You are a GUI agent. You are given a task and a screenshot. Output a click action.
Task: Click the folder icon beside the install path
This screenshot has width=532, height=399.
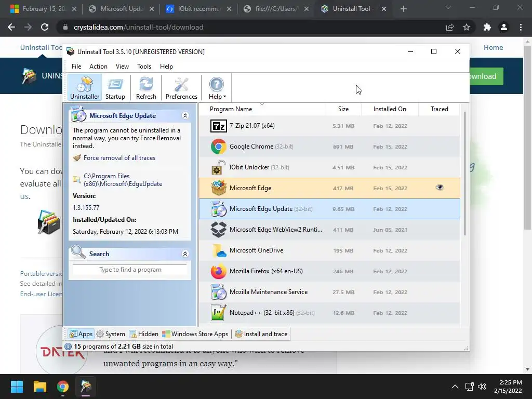77,179
